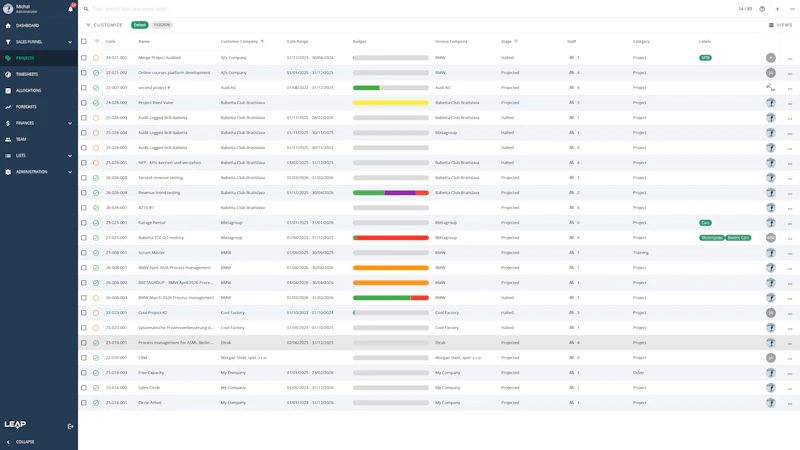Screen dimensions: 800x450
Task: Click the Michal user avatar
Action: (x=8, y=9)
